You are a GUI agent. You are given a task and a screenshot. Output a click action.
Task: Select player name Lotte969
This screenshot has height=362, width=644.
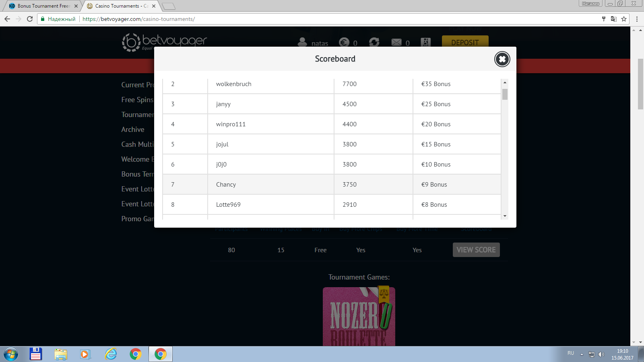[x=228, y=205]
